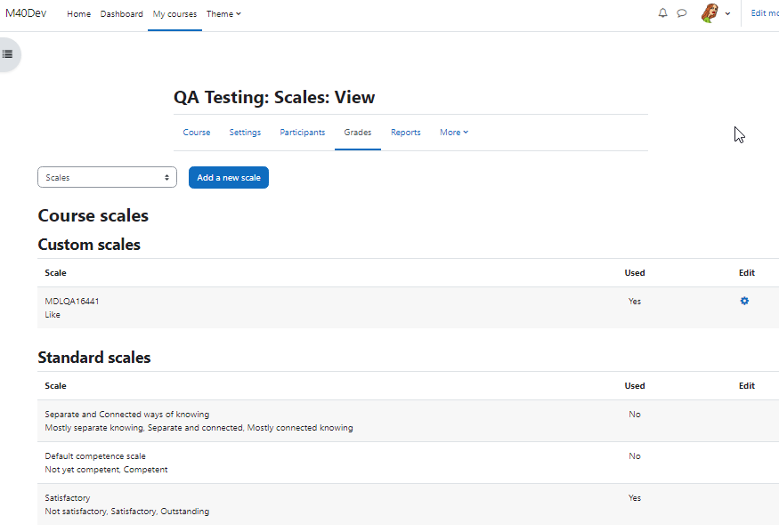Open the Scales selector dropdown

(x=108, y=177)
